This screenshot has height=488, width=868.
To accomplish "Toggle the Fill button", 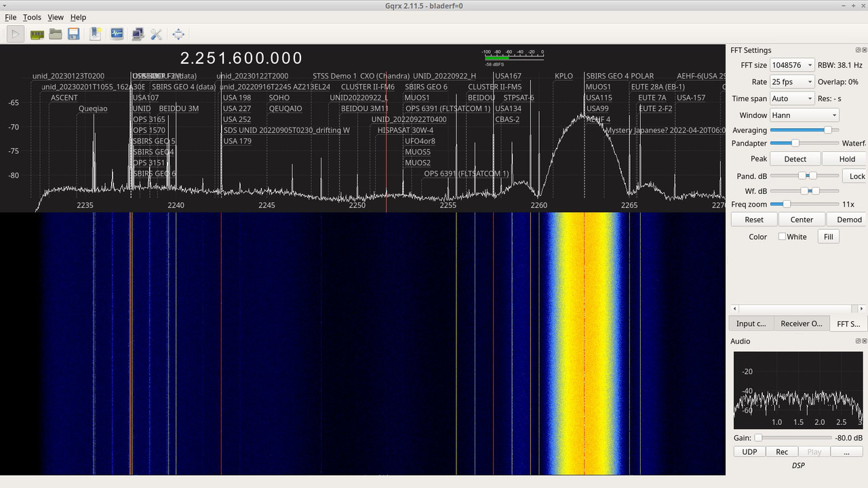I will tap(828, 237).
